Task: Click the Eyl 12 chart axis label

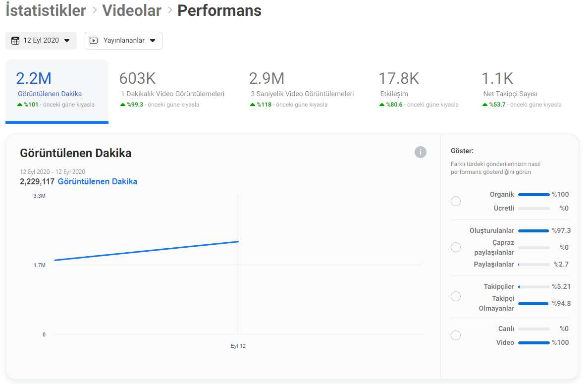Action: click(238, 346)
